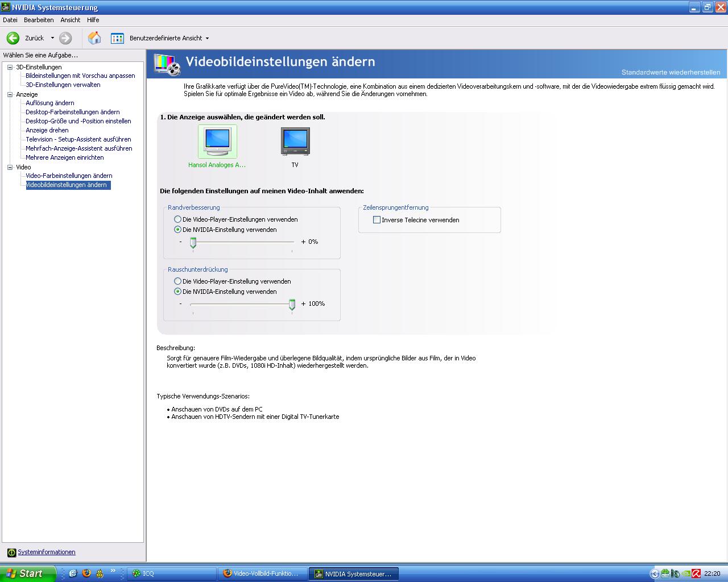Select Video-Player-Einstellungen under Randverbesserung

click(178, 219)
